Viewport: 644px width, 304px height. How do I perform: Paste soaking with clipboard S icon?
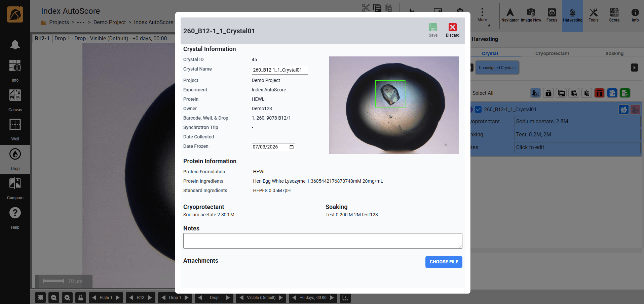586,93
